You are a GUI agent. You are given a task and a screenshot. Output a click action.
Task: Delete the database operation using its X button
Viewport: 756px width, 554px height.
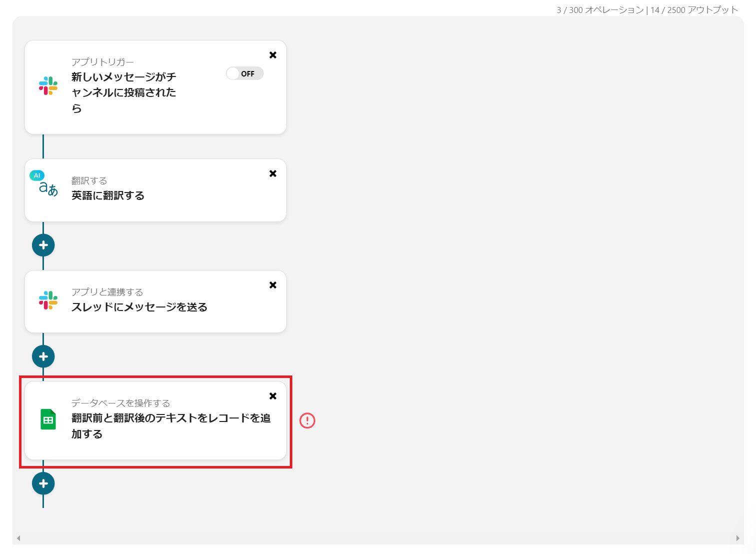[273, 395]
